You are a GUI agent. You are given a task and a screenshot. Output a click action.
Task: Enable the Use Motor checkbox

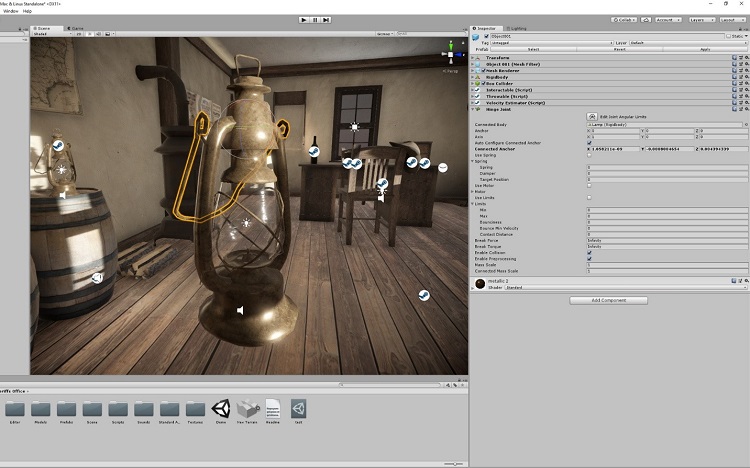(589, 185)
